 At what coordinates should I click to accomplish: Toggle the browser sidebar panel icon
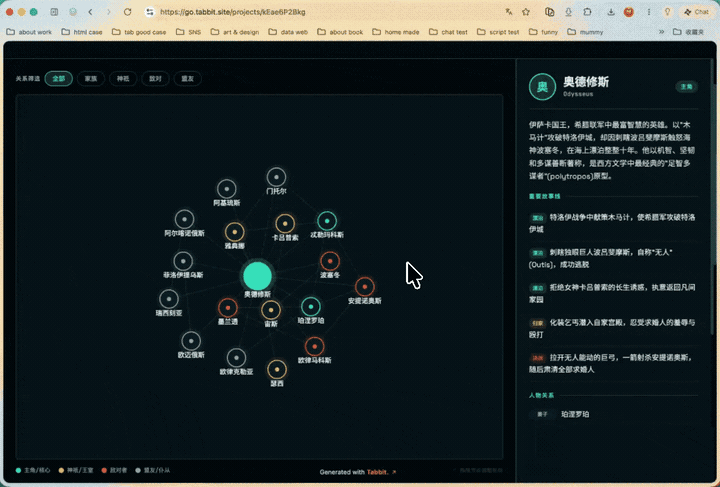(54, 12)
